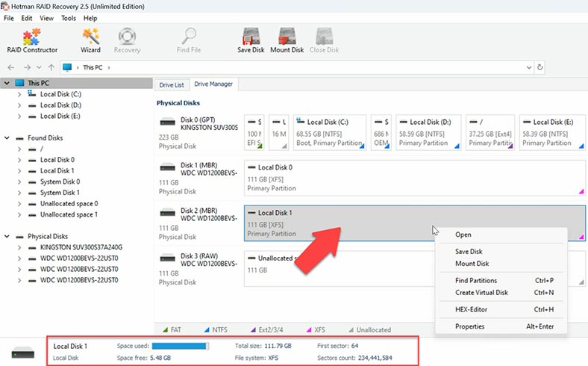
Task: Collapse the Physical Disks tree group
Action: pos(7,236)
